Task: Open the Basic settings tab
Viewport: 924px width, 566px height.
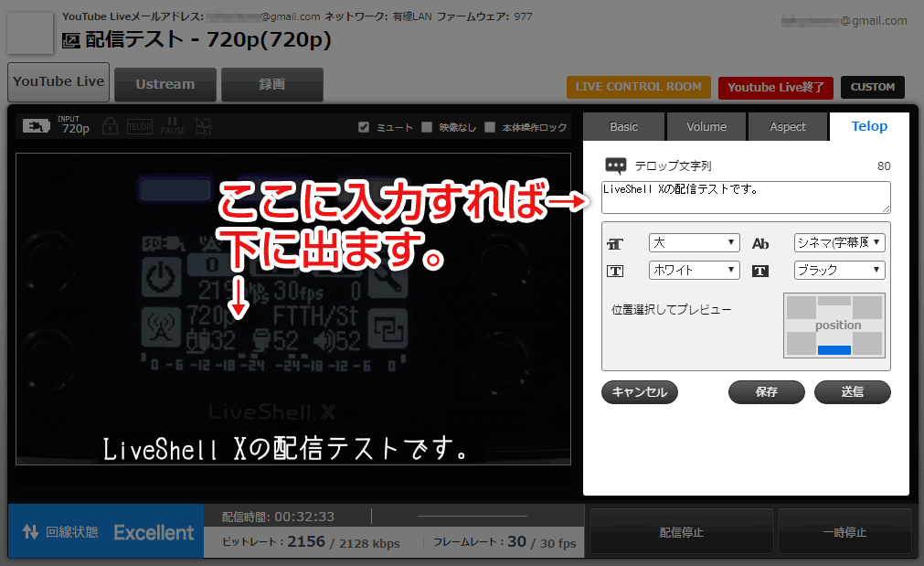Action: coord(623,127)
